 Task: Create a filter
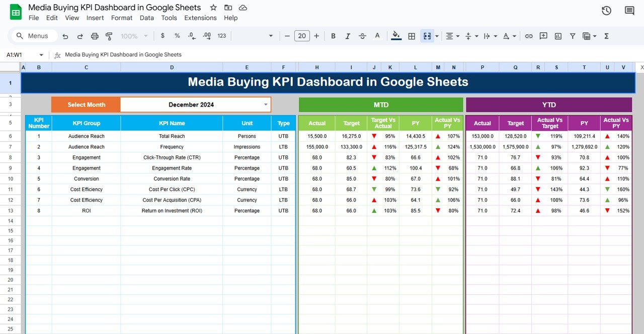pos(573,36)
